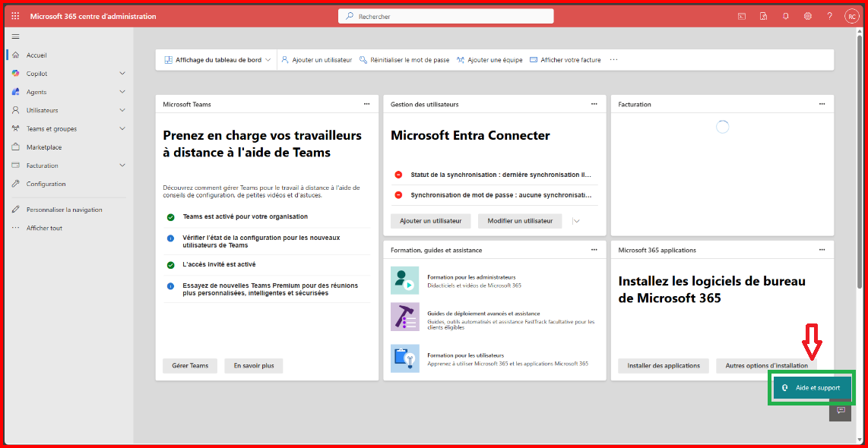Open Formation pour les administrateurs
The image size is (868, 448).
(x=472, y=277)
